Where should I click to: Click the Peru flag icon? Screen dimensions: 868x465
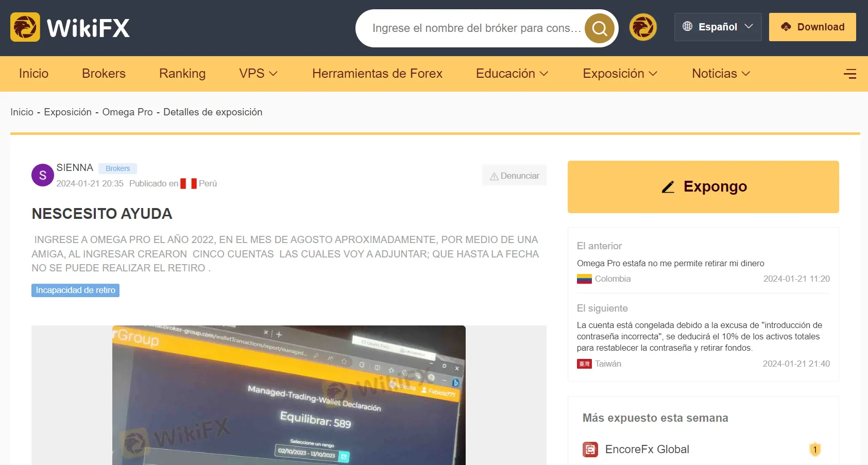[x=189, y=183]
